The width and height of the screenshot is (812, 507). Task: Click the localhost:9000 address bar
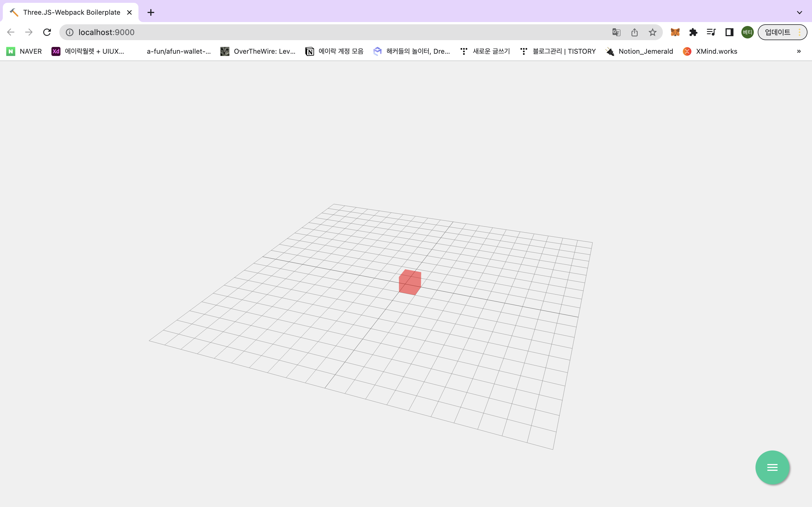[x=302, y=32]
